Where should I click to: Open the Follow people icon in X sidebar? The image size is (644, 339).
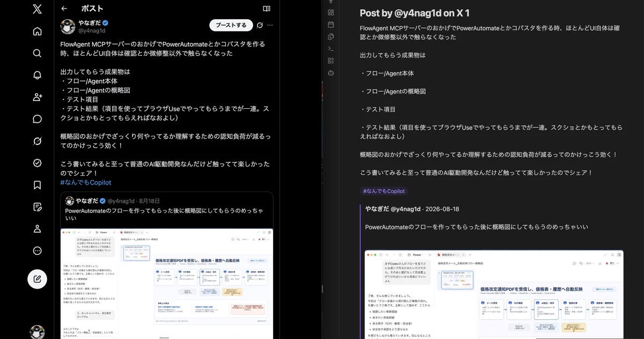37,97
